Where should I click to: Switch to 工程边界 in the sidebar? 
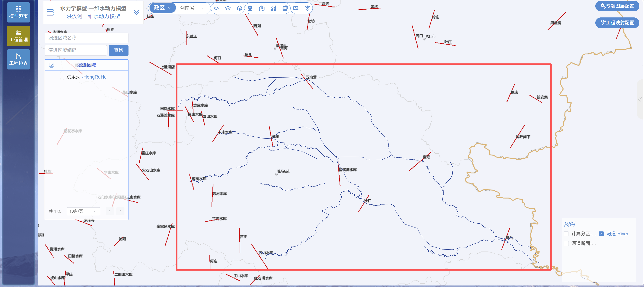point(18,59)
